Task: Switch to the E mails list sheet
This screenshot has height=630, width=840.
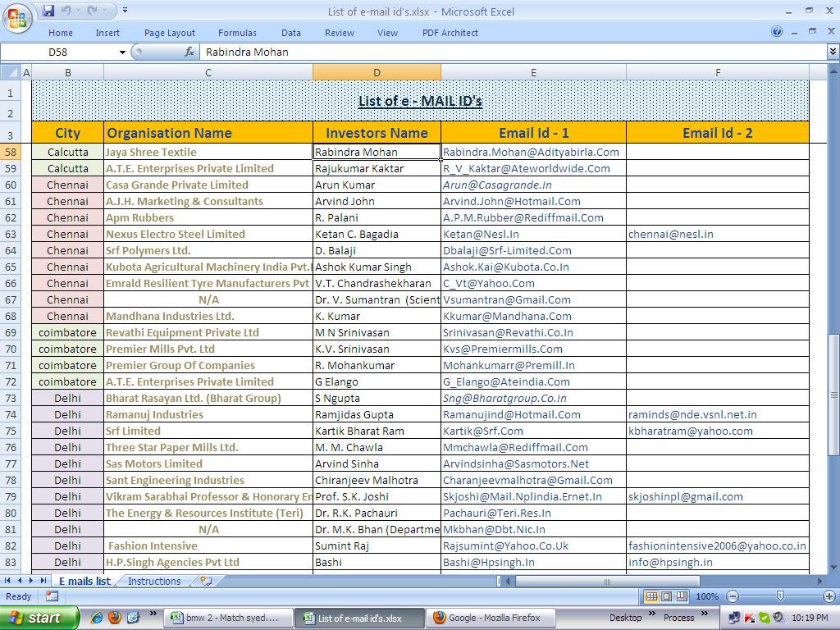Action: (84, 582)
